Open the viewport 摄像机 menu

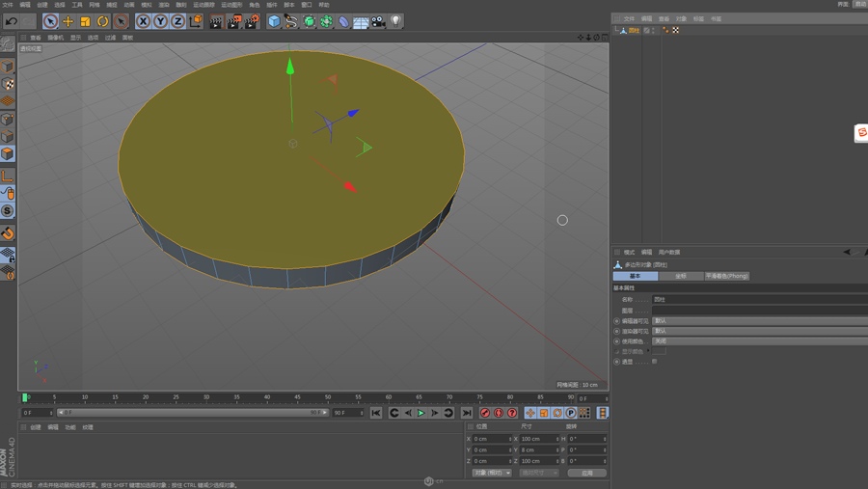click(55, 38)
